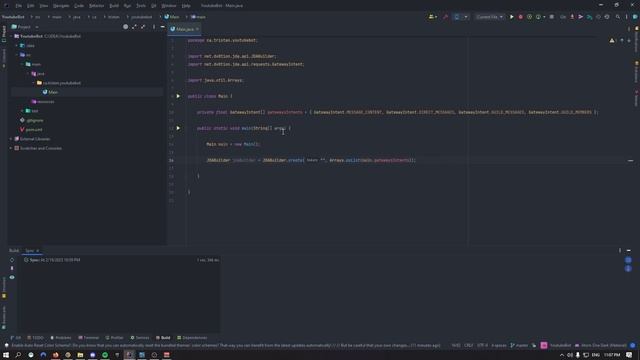Click the Select Opened File target icon
The height and width of the screenshot is (360, 640).
pyautogui.click(x=125, y=27)
